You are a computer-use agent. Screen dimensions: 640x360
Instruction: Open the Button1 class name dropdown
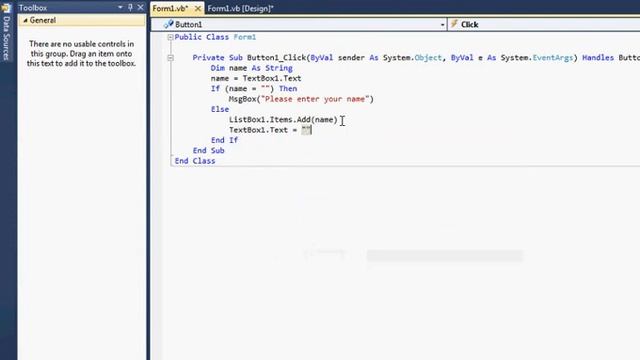click(x=442, y=25)
